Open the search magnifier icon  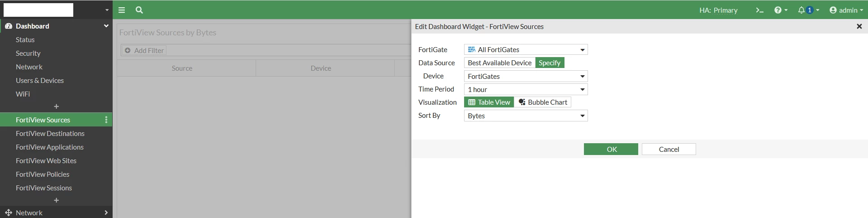pos(139,10)
